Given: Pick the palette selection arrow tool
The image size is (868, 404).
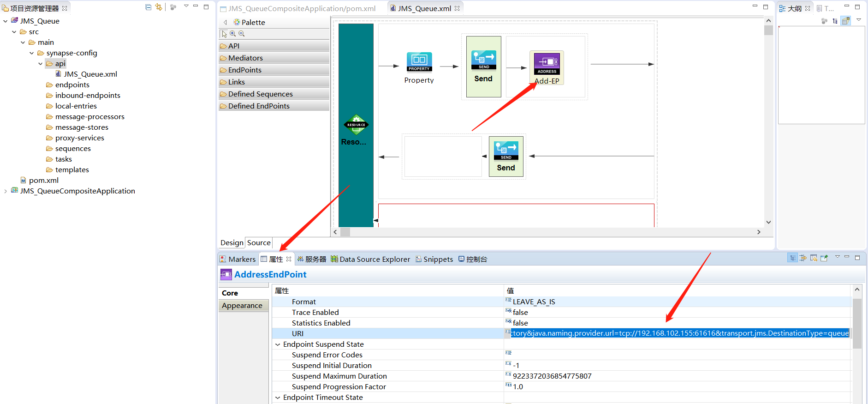Looking at the screenshot, I should coord(224,34).
